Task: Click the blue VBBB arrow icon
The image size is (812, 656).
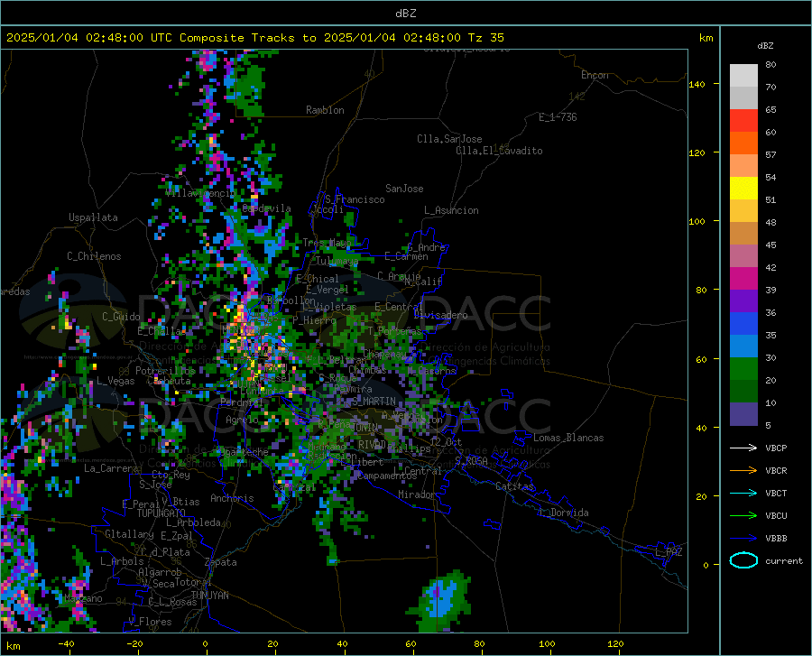Action: pos(743,539)
